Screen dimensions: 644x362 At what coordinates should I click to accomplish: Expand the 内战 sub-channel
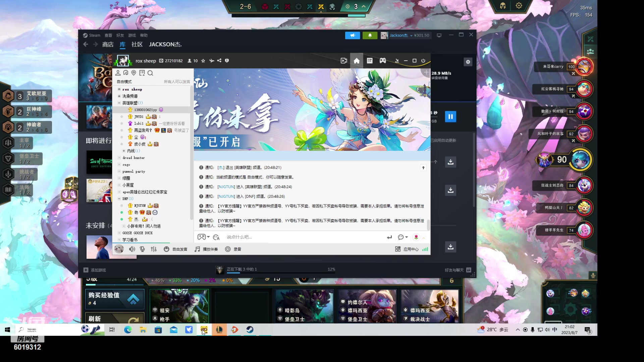(124, 151)
